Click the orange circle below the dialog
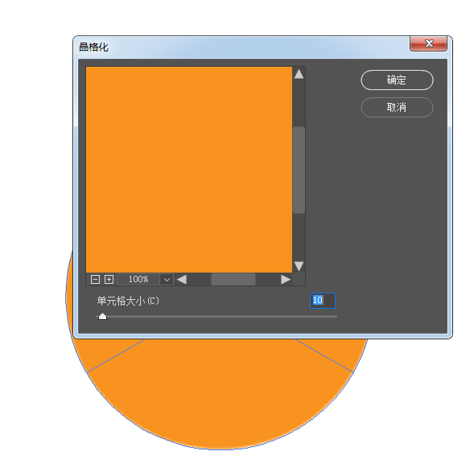474x476 pixels. pos(219,395)
